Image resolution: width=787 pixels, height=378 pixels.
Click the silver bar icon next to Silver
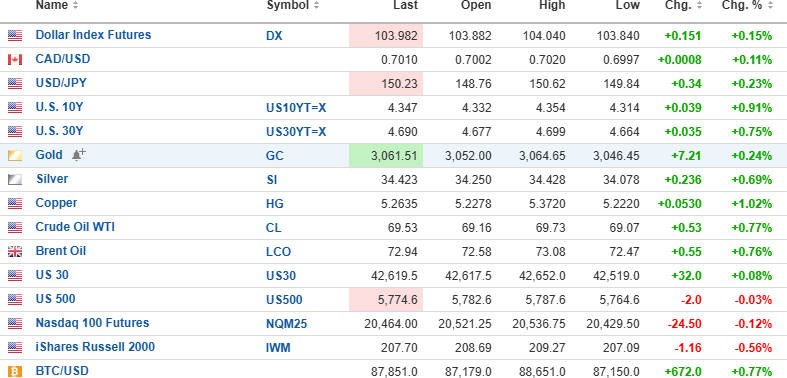tap(15, 180)
